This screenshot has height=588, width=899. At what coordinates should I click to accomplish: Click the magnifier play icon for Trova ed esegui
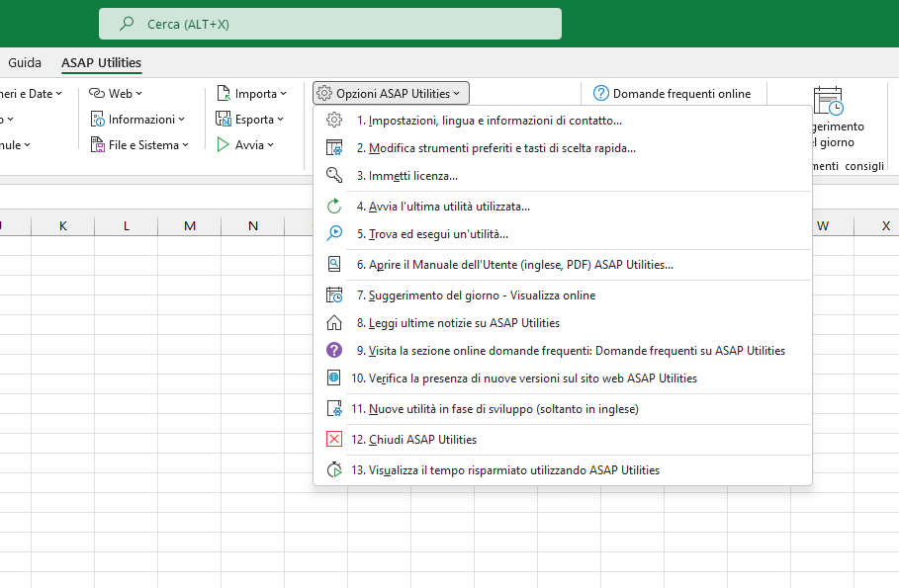334,234
